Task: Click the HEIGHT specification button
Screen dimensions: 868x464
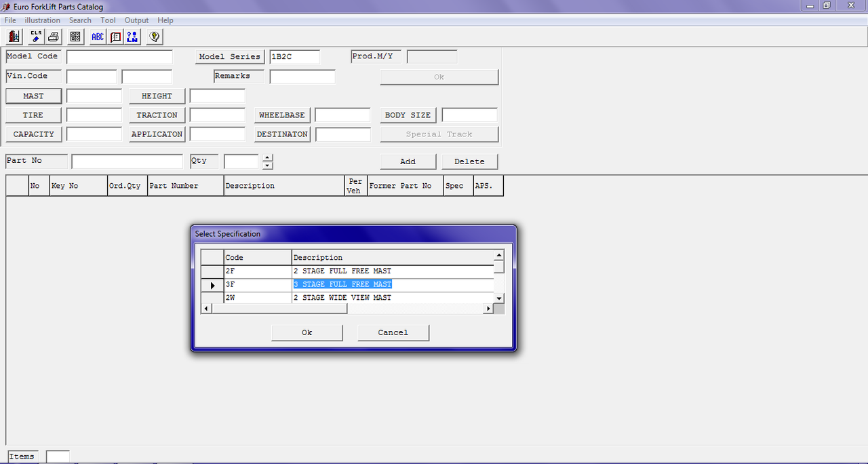Action: click(x=157, y=96)
